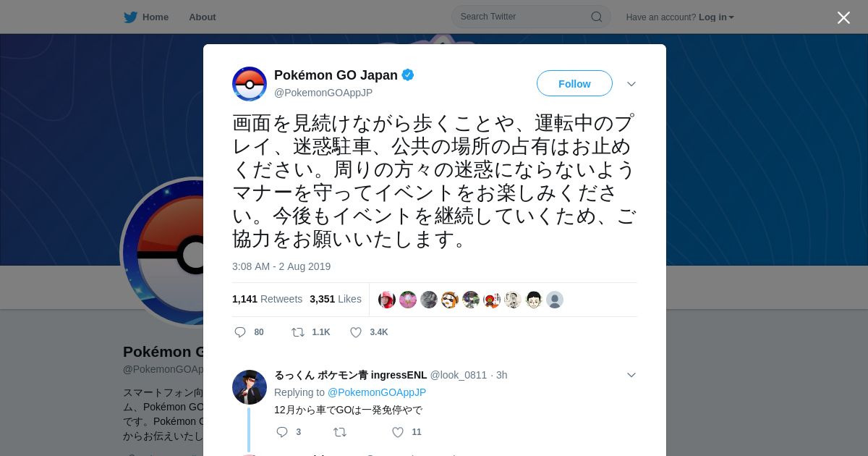Viewport: 868px width, 456px height.
Task: Like the look_0811 reply
Action: [x=398, y=432]
